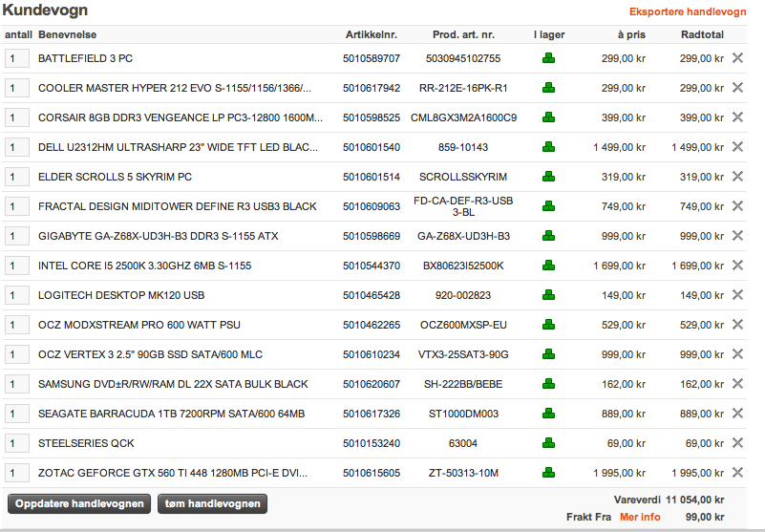
Task: Select product number SH-222BB/BEBE
Action: point(463,384)
